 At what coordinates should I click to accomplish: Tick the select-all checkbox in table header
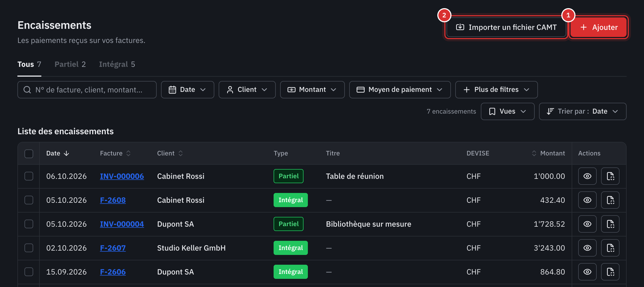click(29, 154)
